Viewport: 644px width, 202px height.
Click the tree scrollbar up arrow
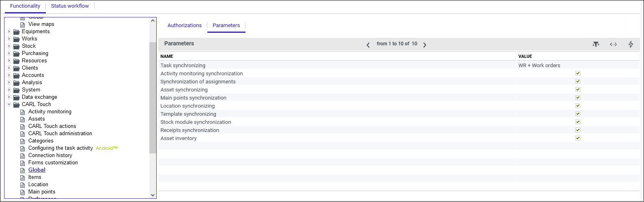(153, 21)
